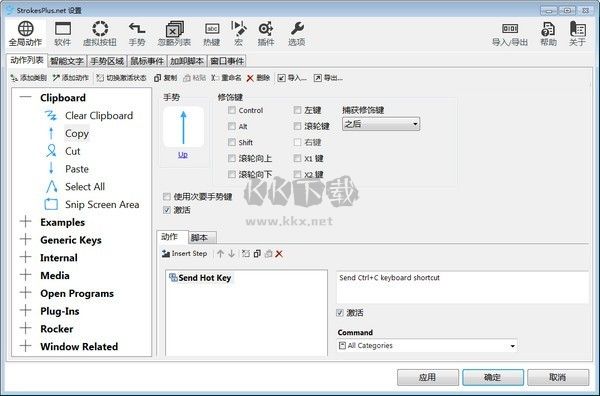Toggle the X2 键 checkbox

coord(297,174)
